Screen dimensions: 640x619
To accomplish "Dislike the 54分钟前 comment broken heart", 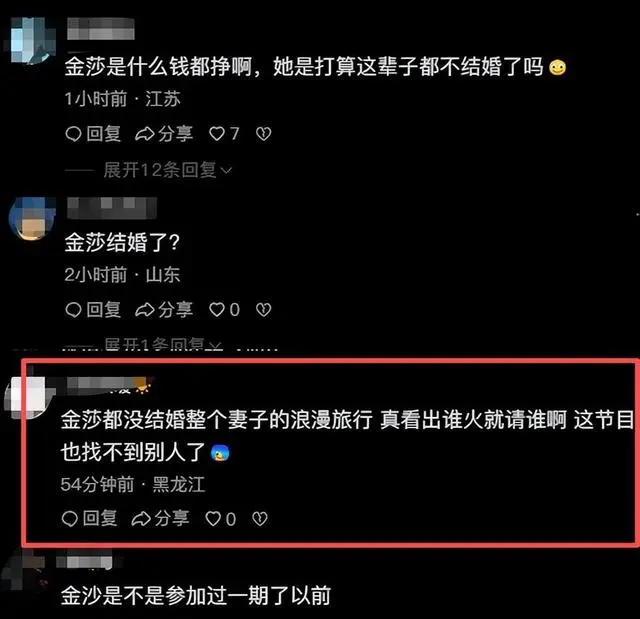I will (260, 519).
